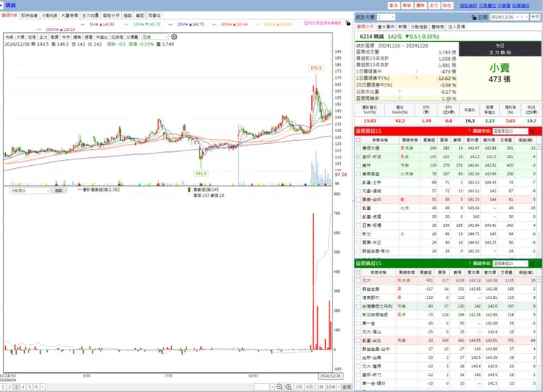Open the dropdown arrow next to 10年 button
This screenshot has width=543, height=392.
tap(338, 387)
